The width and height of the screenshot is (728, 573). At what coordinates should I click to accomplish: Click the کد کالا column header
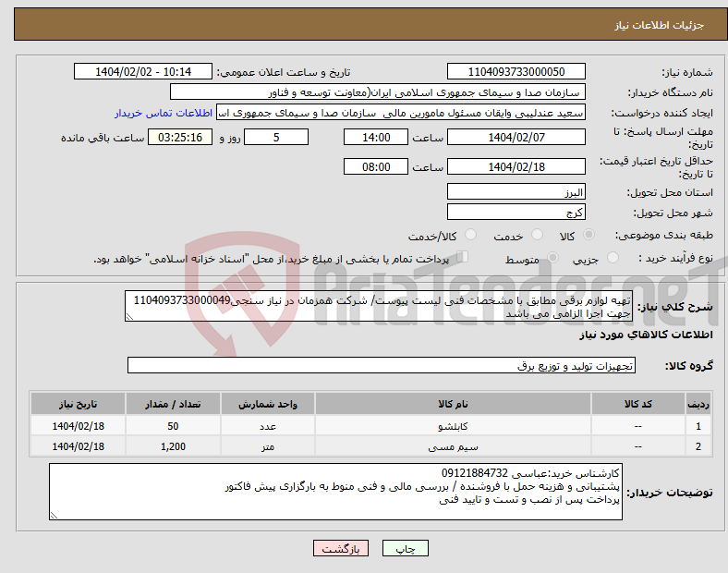click(x=638, y=404)
